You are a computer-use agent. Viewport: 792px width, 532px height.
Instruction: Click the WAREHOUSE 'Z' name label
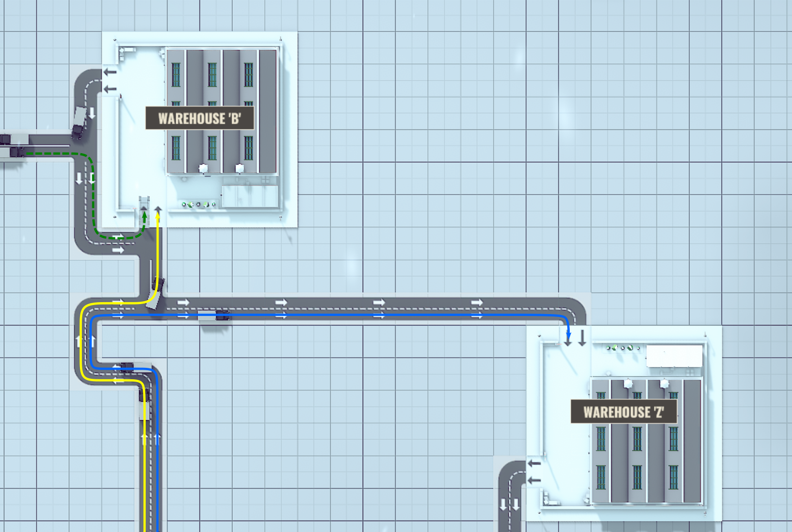click(624, 412)
